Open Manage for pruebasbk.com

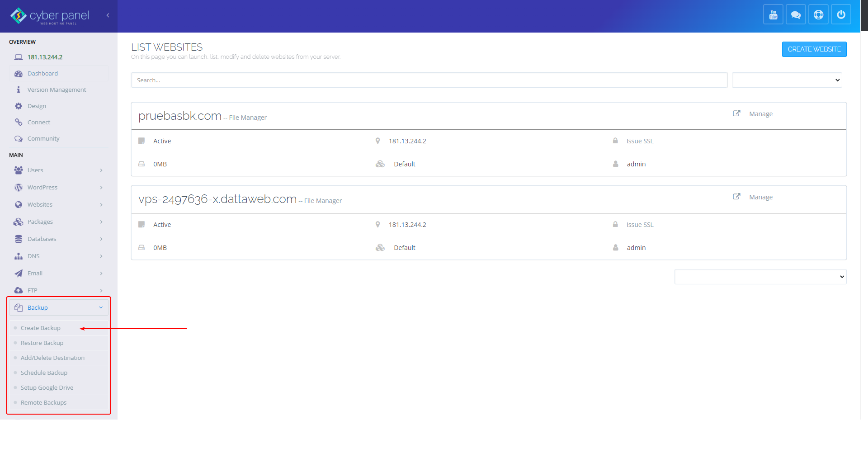coord(761,114)
